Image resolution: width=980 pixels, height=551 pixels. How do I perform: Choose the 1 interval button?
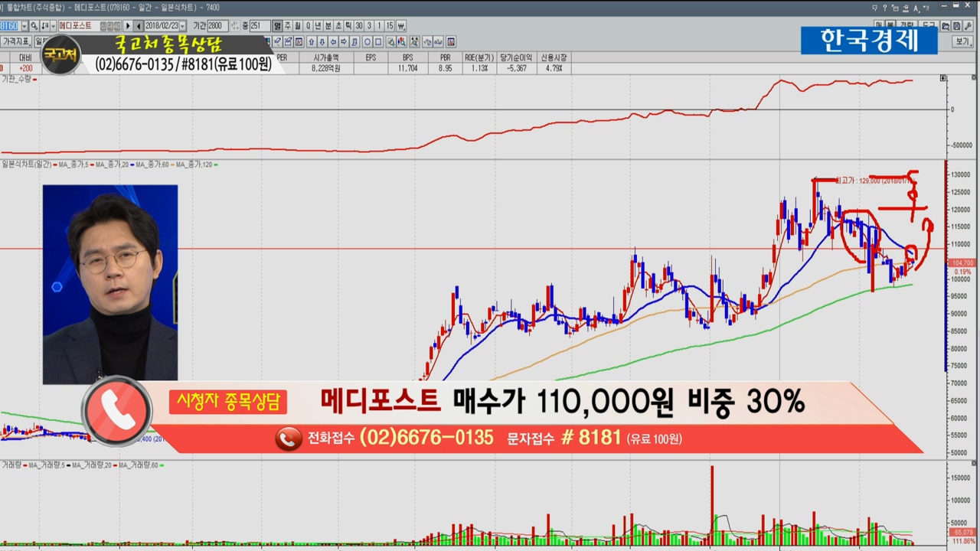(x=379, y=26)
